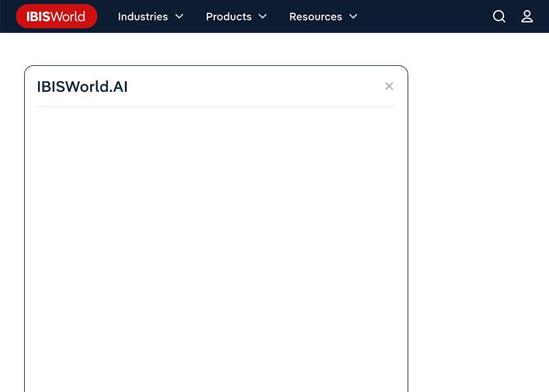
Task: Expand the chevron next to Industries
Action: [179, 16]
